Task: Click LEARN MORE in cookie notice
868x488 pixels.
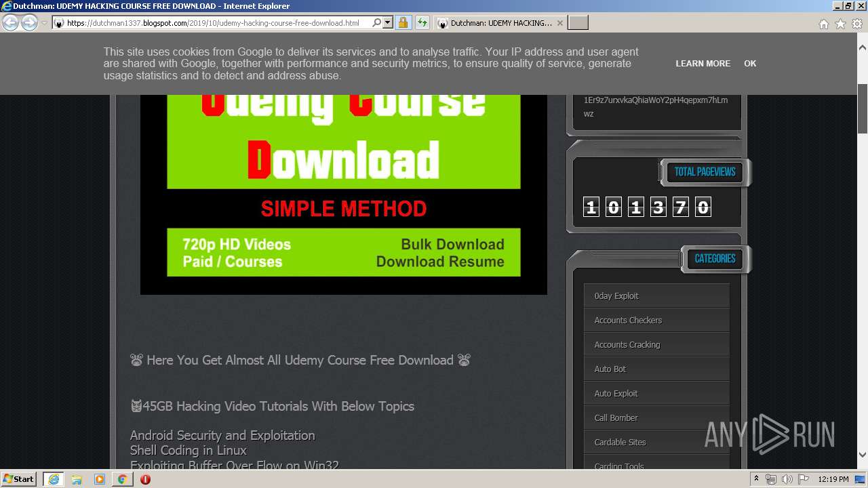Action: click(703, 63)
